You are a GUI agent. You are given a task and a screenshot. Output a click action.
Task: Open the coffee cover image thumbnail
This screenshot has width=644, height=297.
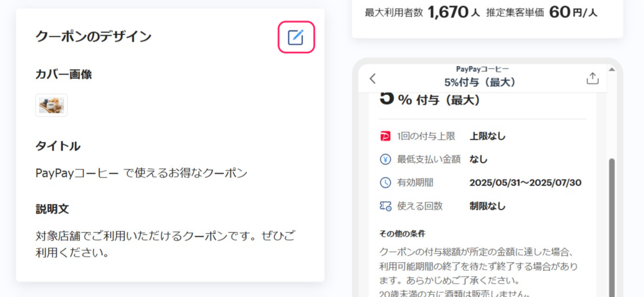[51, 105]
